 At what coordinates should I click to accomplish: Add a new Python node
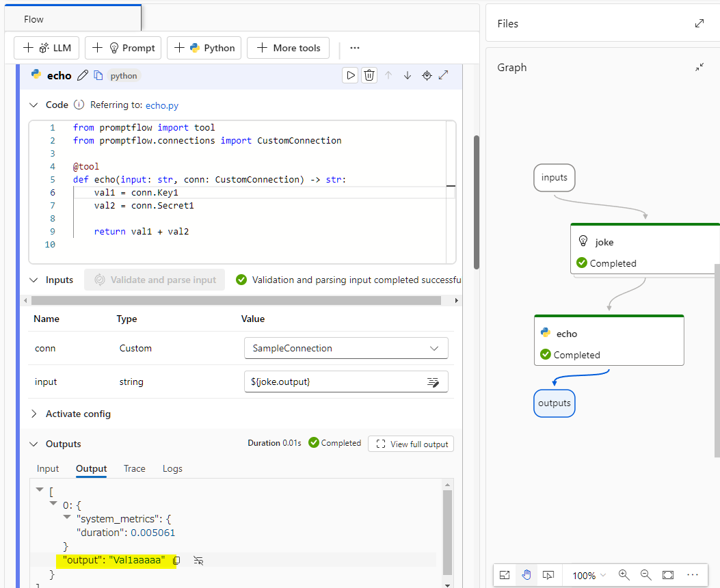[x=204, y=48]
